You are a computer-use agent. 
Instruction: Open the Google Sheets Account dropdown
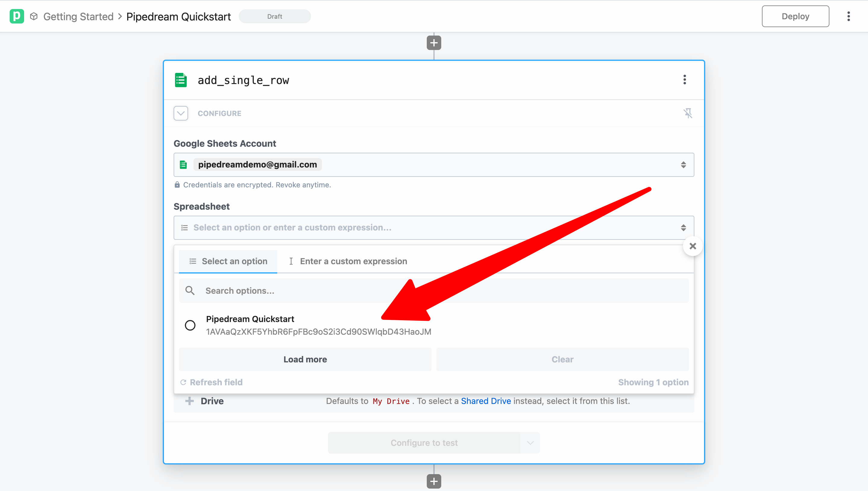434,164
